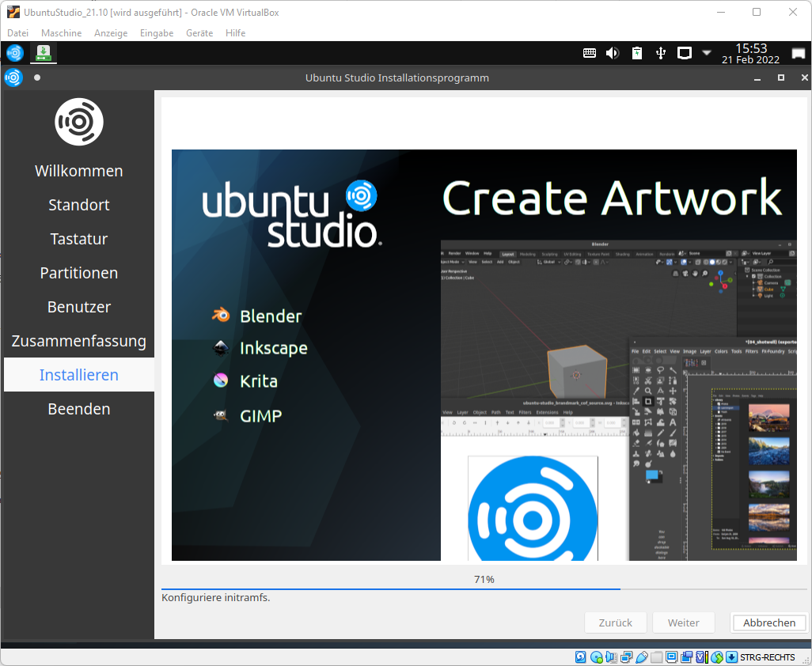812x666 pixels.
Task: Click the Weiter button
Action: pos(684,622)
